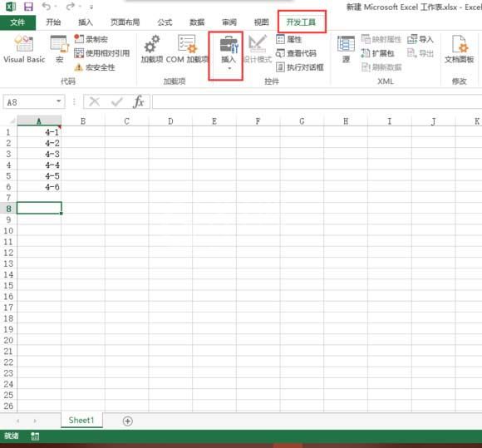
Task: Open the 文件 File tab
Action: pos(17,22)
